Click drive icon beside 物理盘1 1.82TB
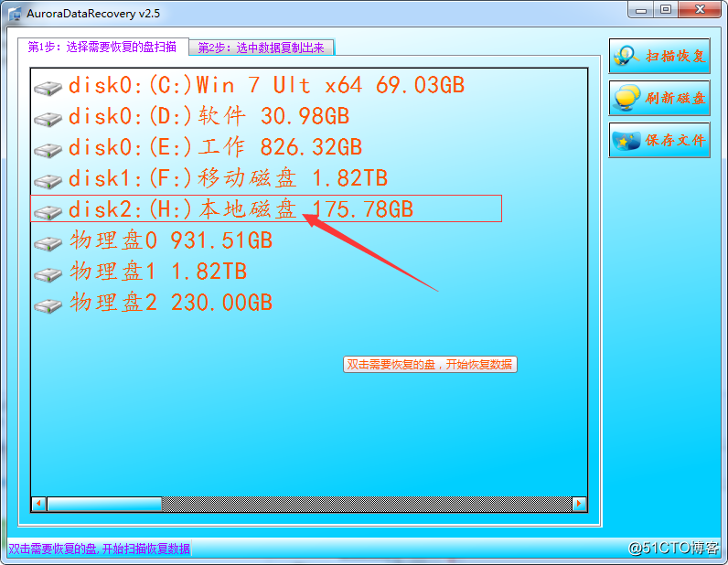This screenshot has width=728, height=565. [x=48, y=274]
